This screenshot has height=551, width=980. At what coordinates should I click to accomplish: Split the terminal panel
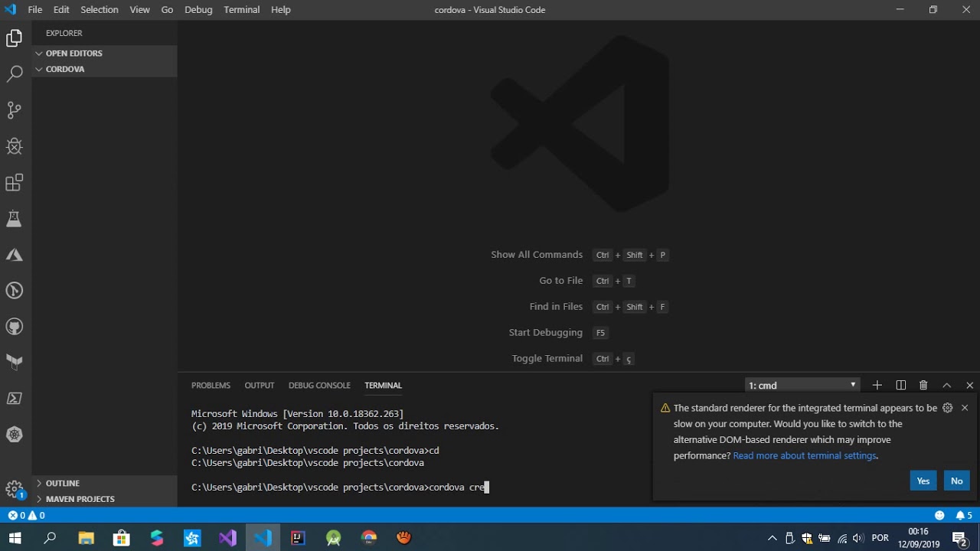901,385
